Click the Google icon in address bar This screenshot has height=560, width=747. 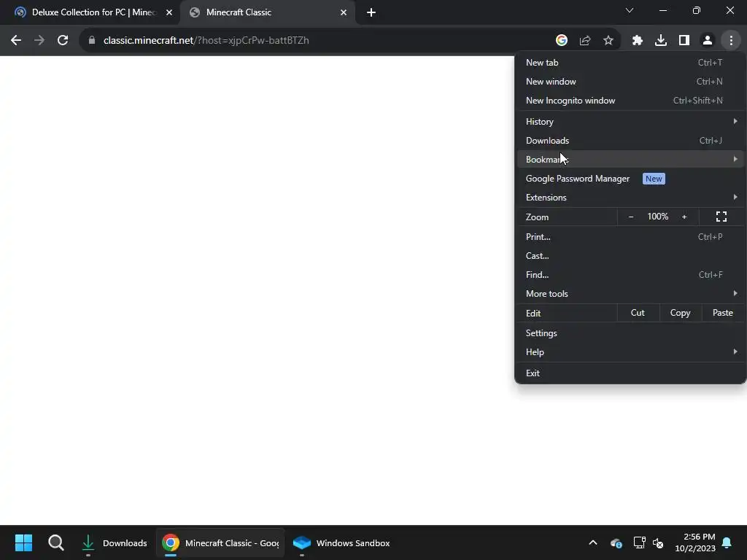[x=562, y=41]
